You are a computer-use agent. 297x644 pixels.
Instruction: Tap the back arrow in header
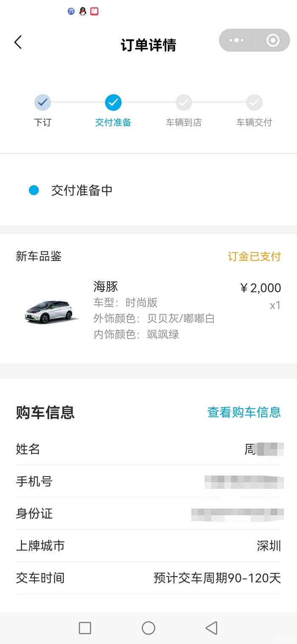point(18,42)
